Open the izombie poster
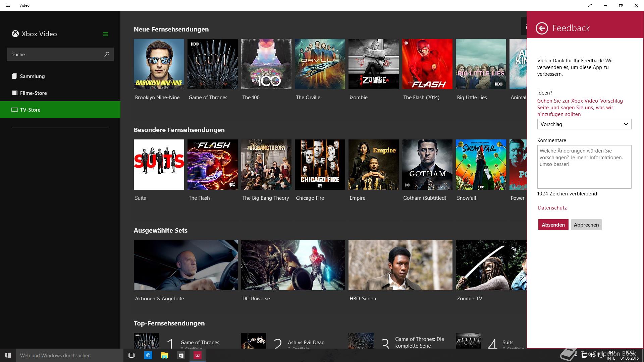 (x=373, y=64)
